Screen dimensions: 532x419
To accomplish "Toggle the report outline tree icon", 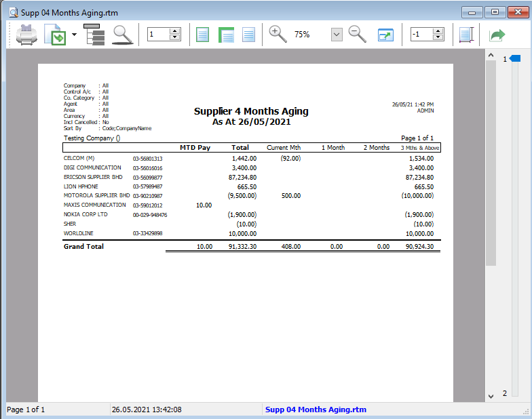I will pos(94,34).
